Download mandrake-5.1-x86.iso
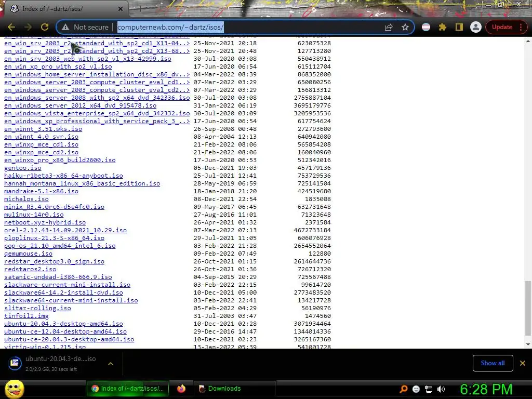The image size is (532, 399). 41,191
